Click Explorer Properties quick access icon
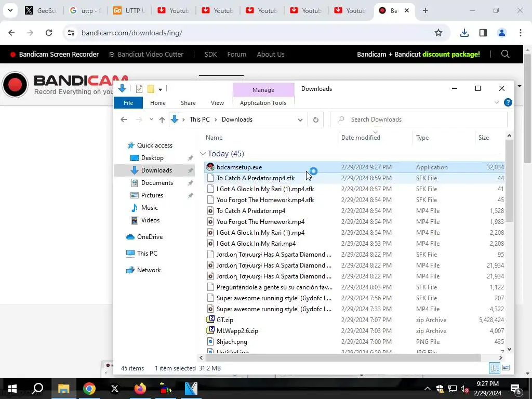The width and height of the screenshot is (532, 399). [139, 89]
